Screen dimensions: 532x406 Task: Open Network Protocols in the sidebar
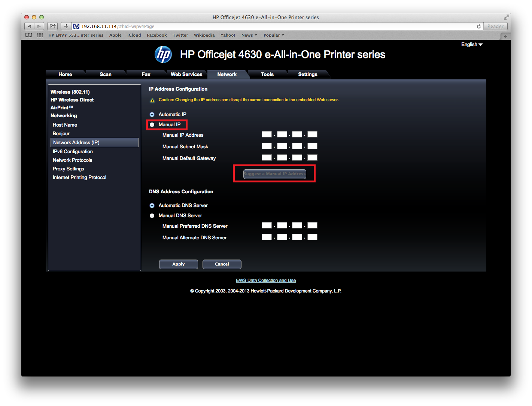(x=72, y=160)
